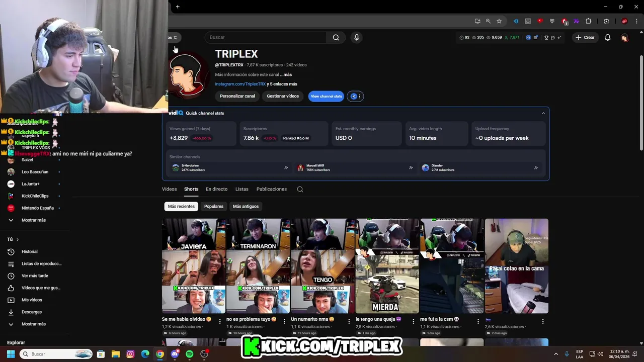Open File Explorer from taskbar
This screenshot has width=644, height=362.
pos(115,354)
